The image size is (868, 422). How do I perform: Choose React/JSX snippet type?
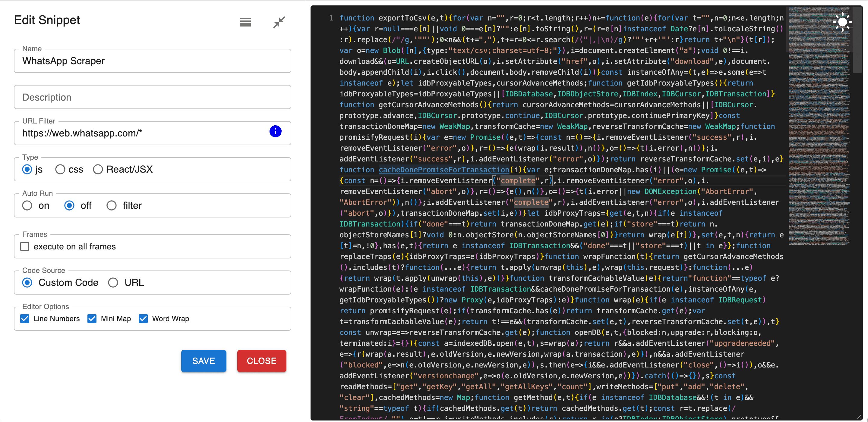click(x=98, y=169)
